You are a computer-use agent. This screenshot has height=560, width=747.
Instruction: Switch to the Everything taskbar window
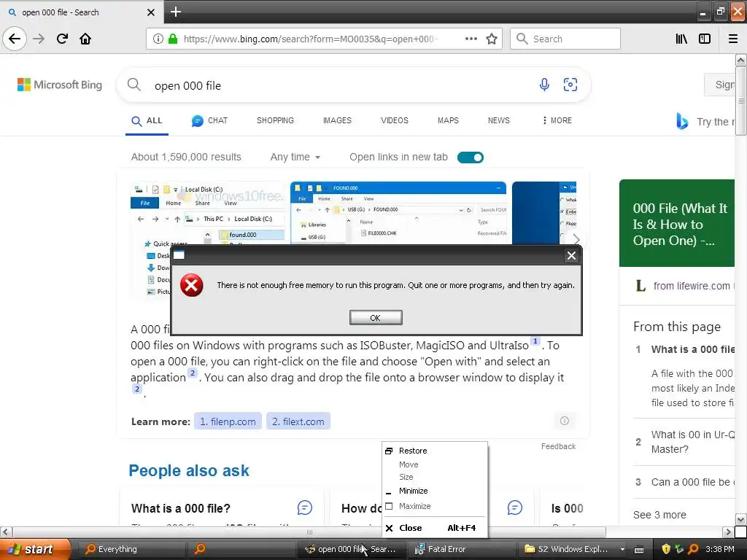click(x=131, y=549)
